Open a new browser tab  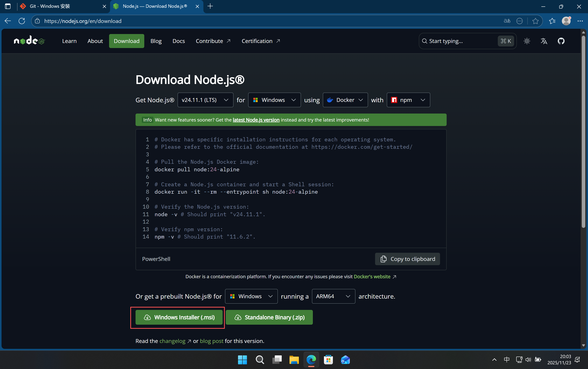click(x=210, y=6)
